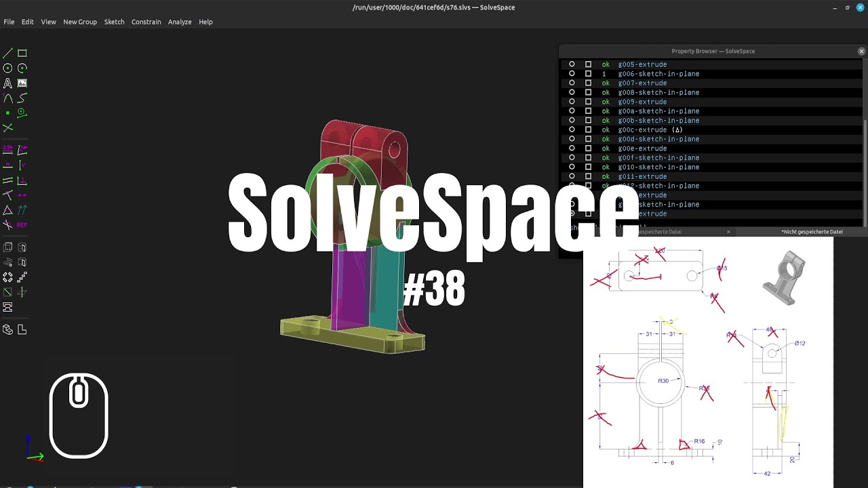Open g010-sketch-in-plane group link
Viewport: 868px width, 488px height.
658,167
